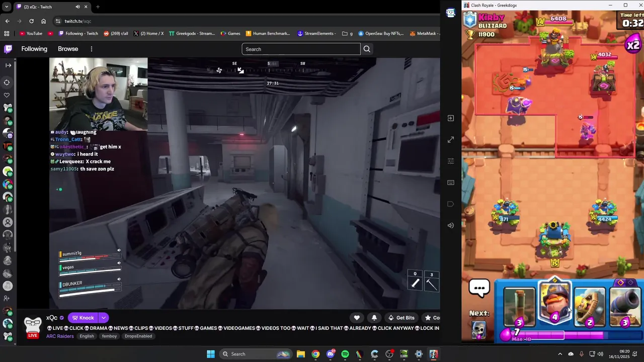Go back in Chrome
Image resolution: width=644 pixels, height=362 pixels.
pos(7,21)
